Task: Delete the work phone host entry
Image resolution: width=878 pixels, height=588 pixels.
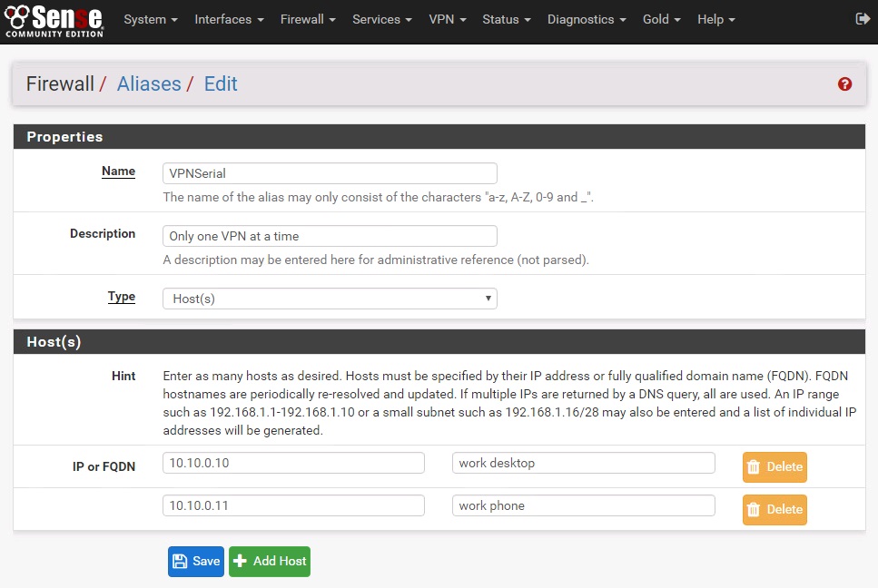Action: (x=774, y=509)
